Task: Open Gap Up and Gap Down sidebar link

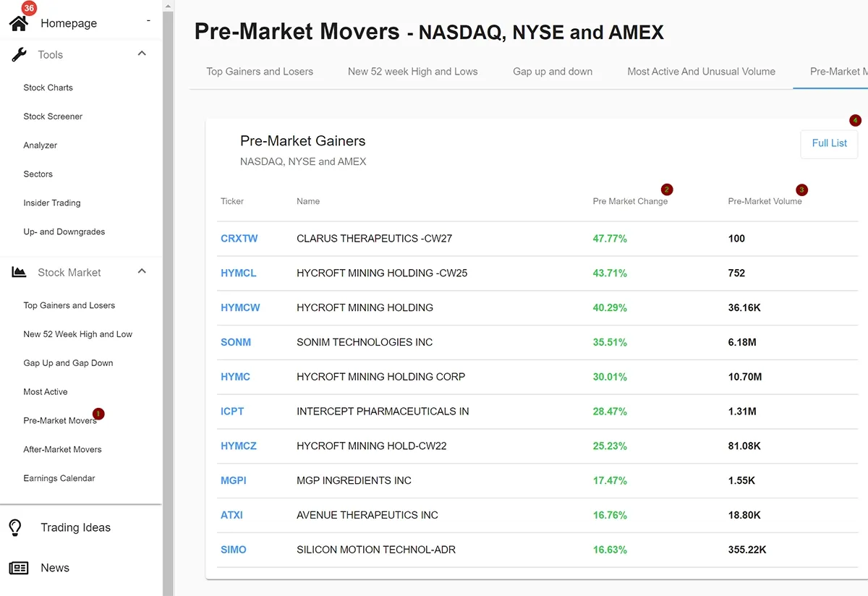Action: click(68, 363)
